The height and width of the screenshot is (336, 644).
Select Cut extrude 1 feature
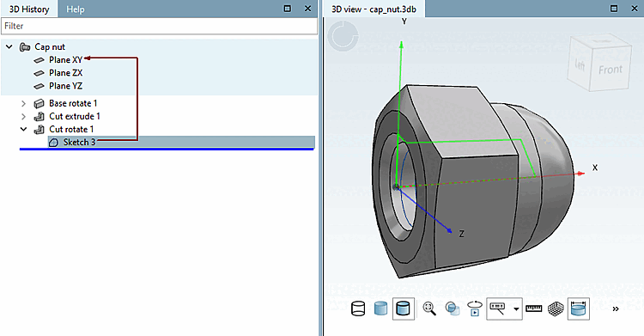coord(75,116)
